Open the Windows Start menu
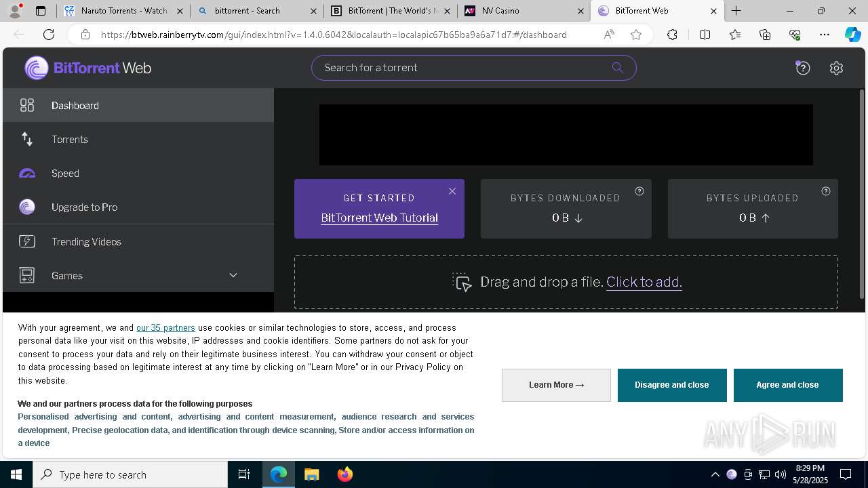This screenshot has width=868, height=488. pos(16,474)
